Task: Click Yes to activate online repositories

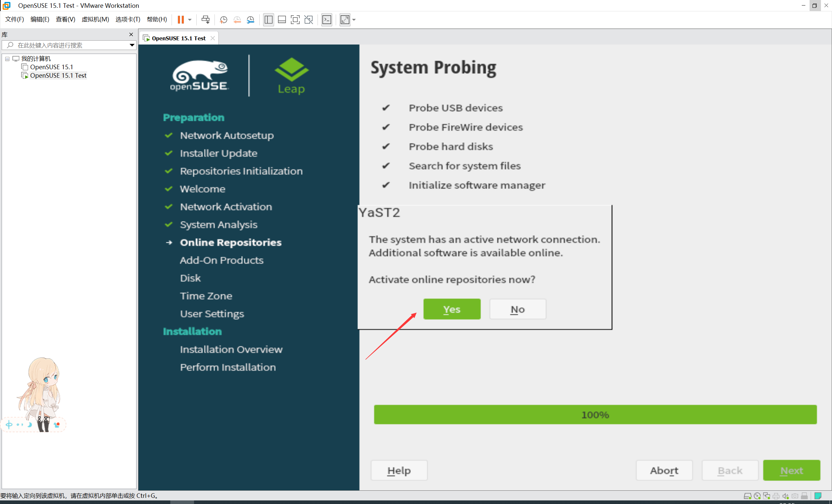Action: tap(451, 309)
